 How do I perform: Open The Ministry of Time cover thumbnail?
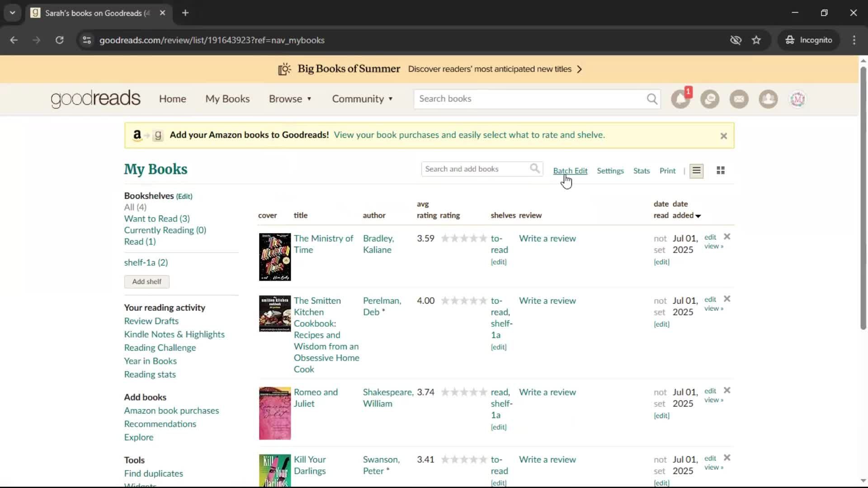tap(274, 257)
